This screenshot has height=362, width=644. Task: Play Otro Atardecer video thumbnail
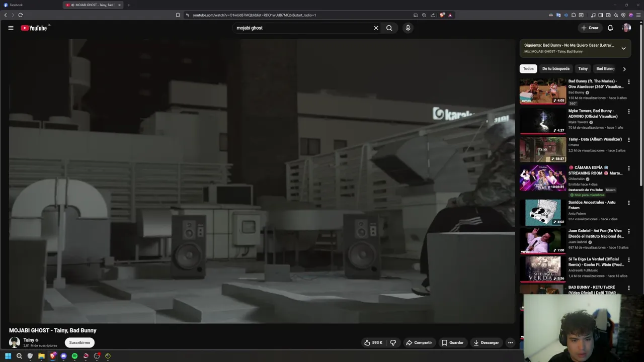click(543, 91)
